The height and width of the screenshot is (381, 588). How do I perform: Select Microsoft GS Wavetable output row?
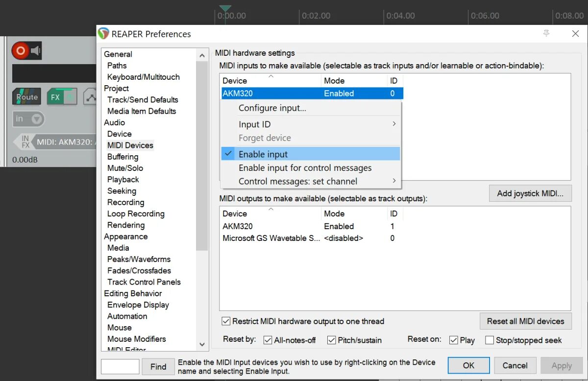point(312,238)
